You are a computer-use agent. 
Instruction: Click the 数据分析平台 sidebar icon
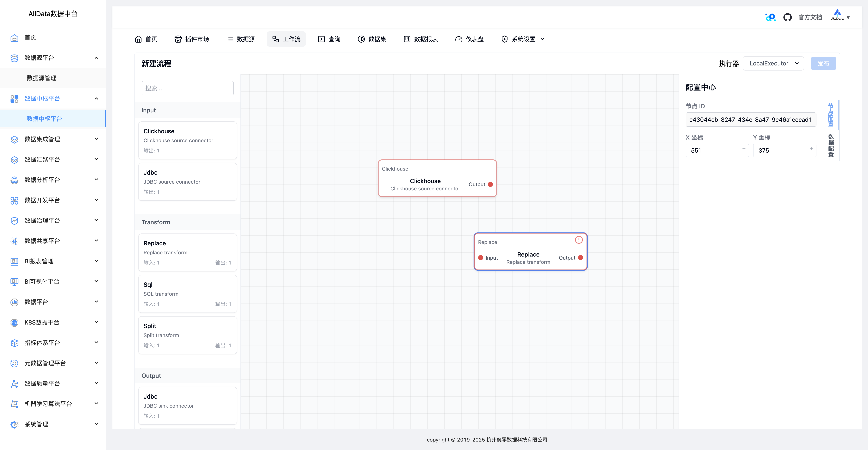(x=14, y=180)
